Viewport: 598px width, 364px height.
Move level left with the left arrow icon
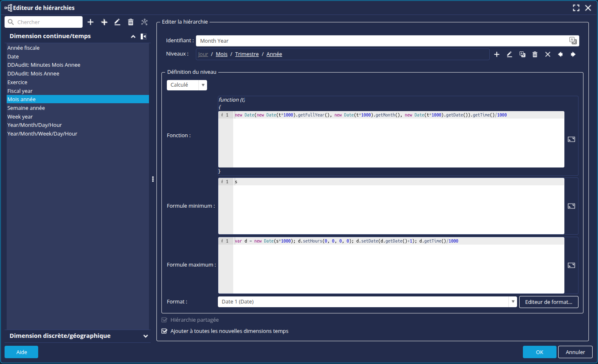[560, 54]
